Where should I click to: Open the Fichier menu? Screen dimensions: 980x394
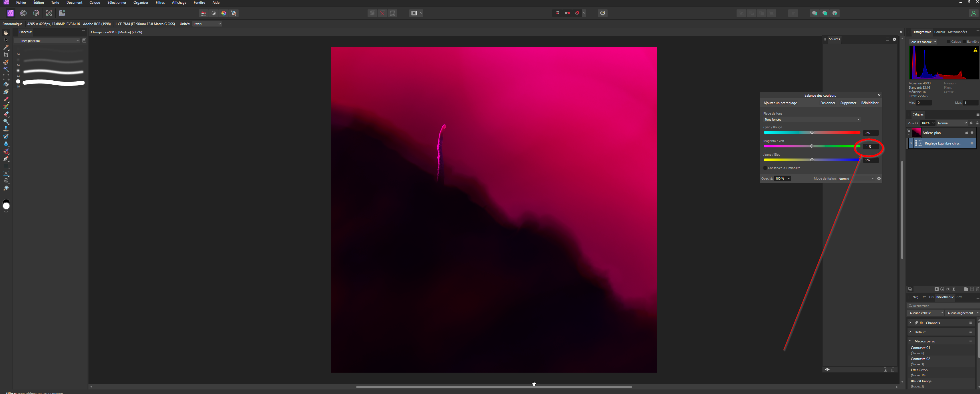tap(21, 3)
